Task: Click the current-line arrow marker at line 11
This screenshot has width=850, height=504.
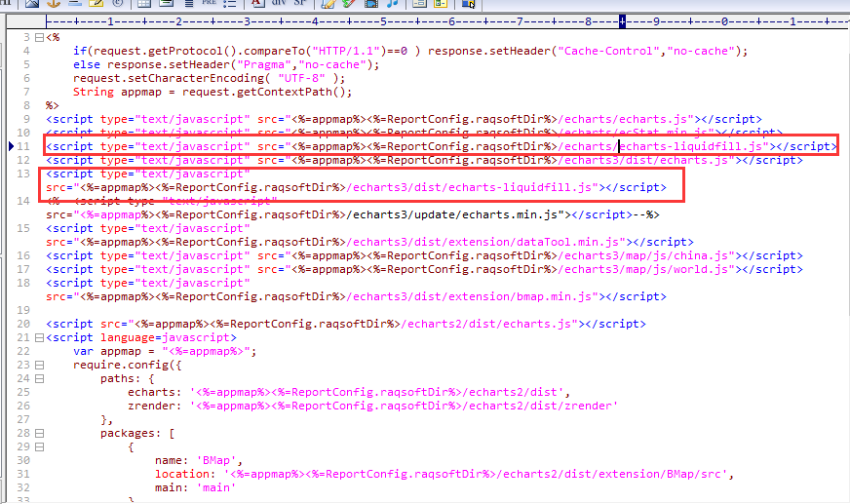Action: pyautogui.click(x=11, y=146)
